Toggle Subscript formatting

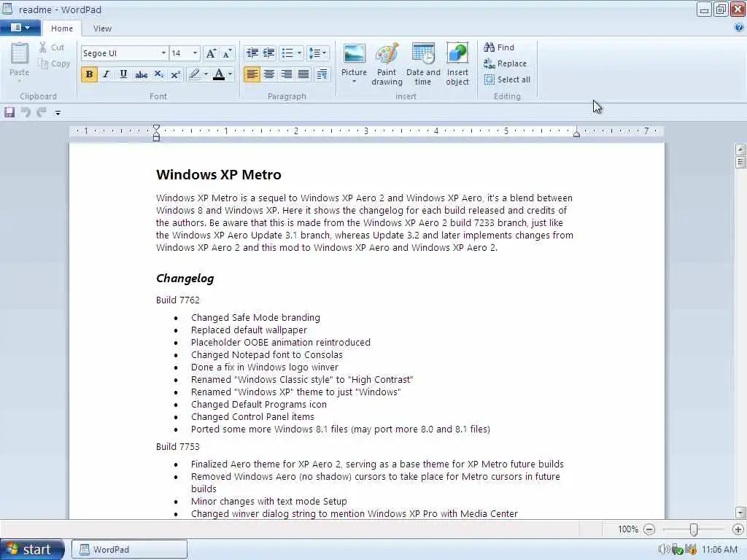pos(158,74)
